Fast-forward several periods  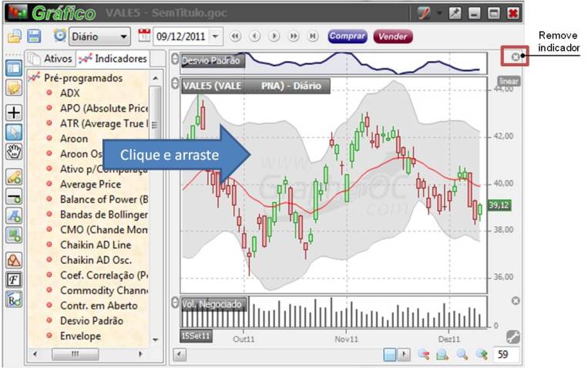294,36
